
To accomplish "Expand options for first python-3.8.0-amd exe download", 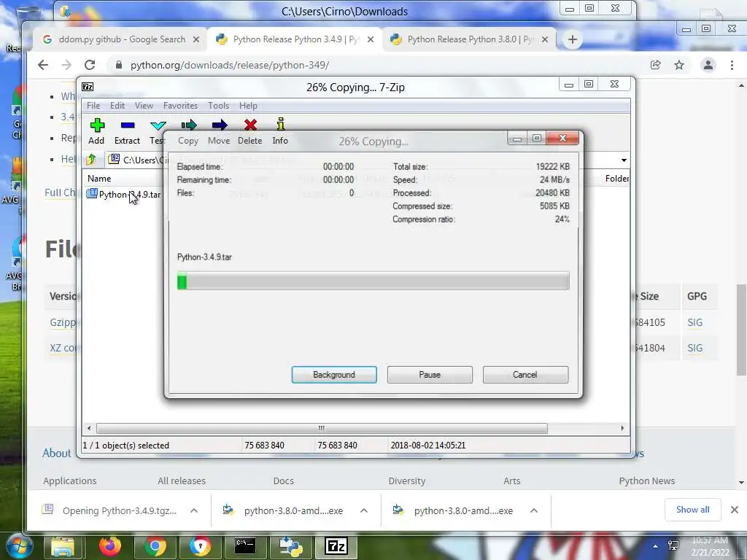I will coord(364,510).
